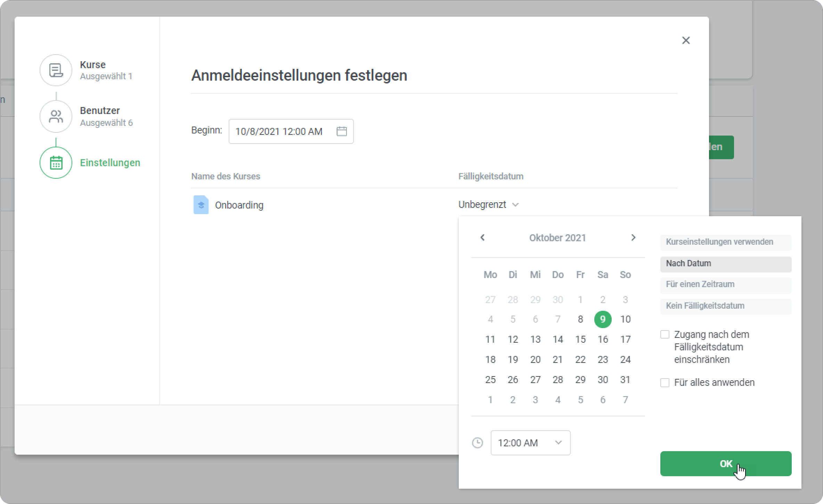The height and width of the screenshot is (504, 823).
Task: Click the Einstellungen calendar step icon
Action: 56,163
